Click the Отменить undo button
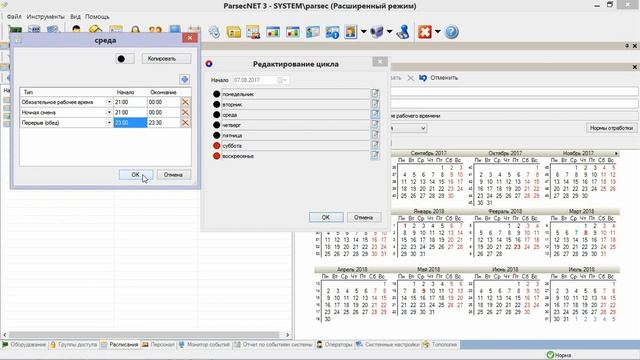 tap(439, 78)
